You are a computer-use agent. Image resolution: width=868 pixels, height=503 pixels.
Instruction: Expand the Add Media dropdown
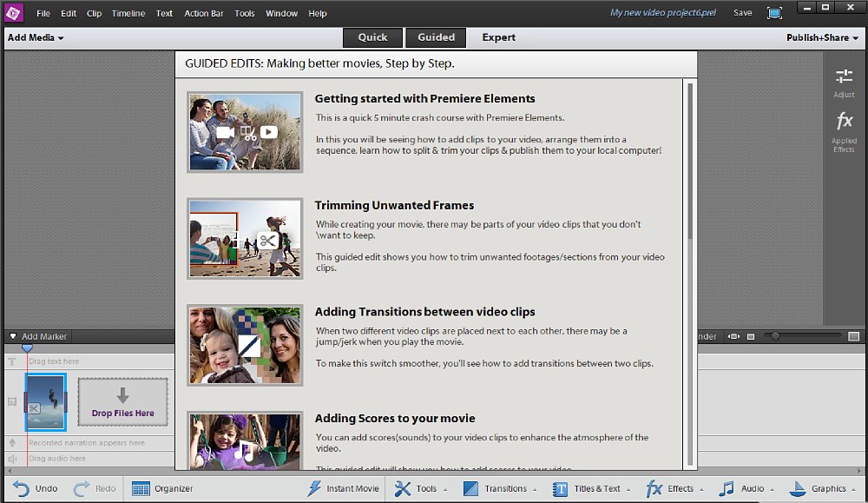click(36, 37)
